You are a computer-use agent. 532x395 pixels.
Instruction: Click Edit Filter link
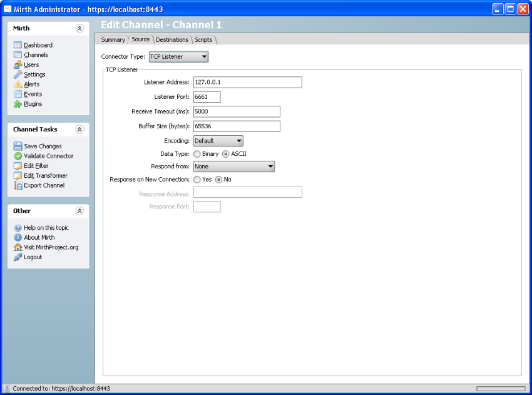click(36, 166)
